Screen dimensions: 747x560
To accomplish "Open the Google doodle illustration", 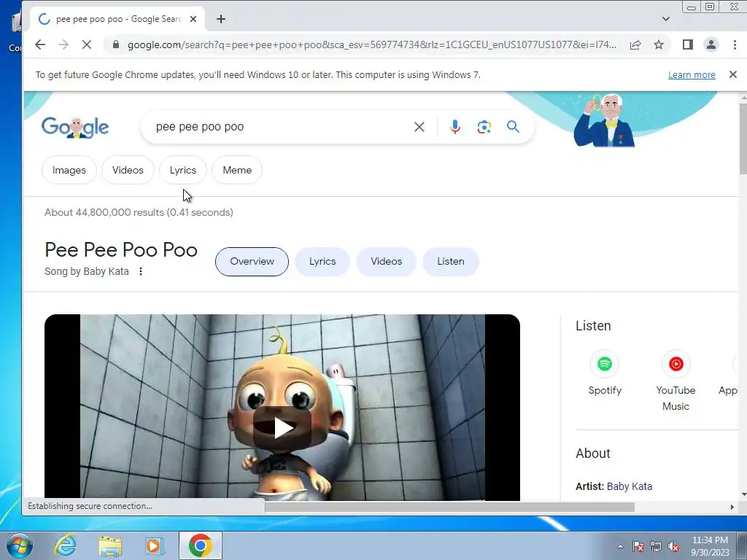I will click(x=604, y=120).
